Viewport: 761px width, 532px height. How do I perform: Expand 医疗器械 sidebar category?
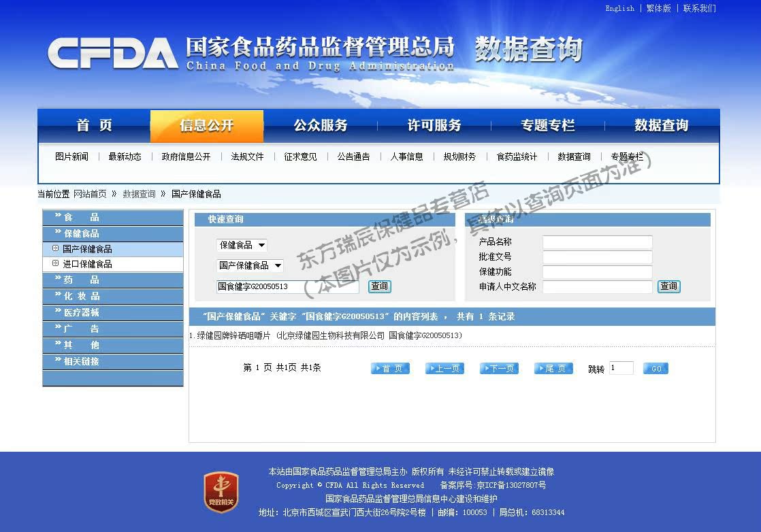[112, 312]
